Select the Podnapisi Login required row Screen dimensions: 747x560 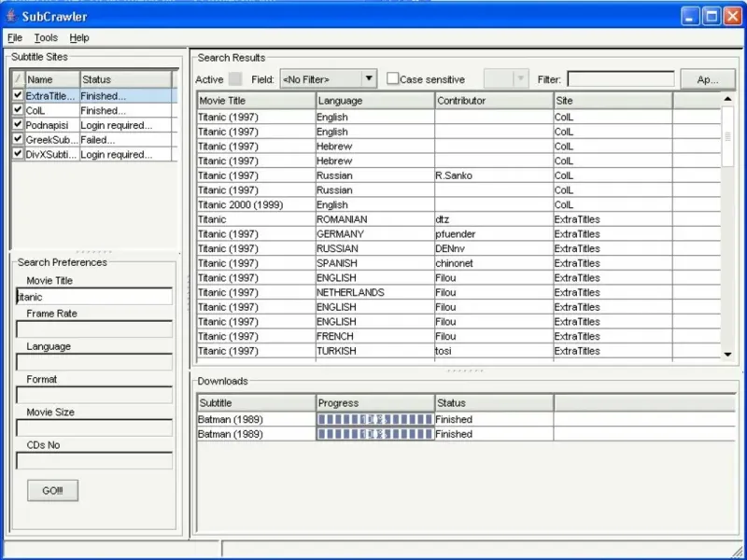coord(94,125)
